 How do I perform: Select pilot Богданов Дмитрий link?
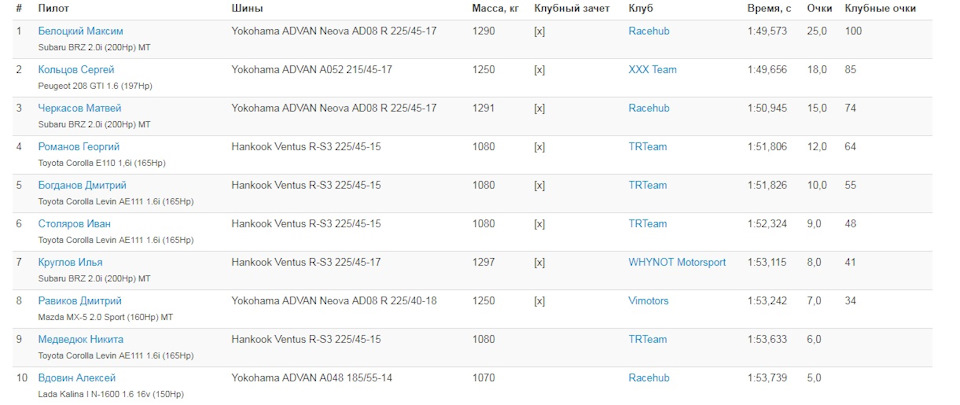[82, 185]
